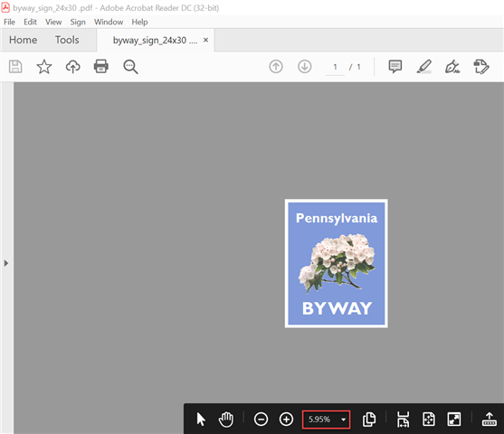Viewport: 504px width, 434px height.
Task: Go to next page arrow button
Action: (x=304, y=67)
